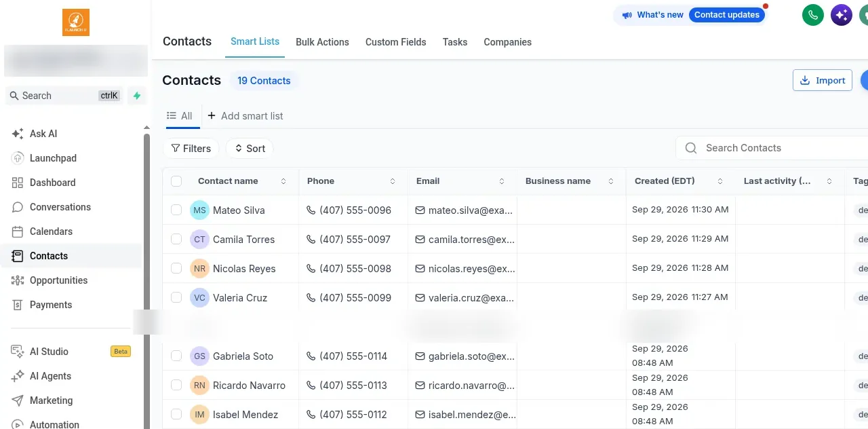This screenshot has width=868, height=429.
Task: Click phone icon for Mateo Silva
Action: pos(311,210)
